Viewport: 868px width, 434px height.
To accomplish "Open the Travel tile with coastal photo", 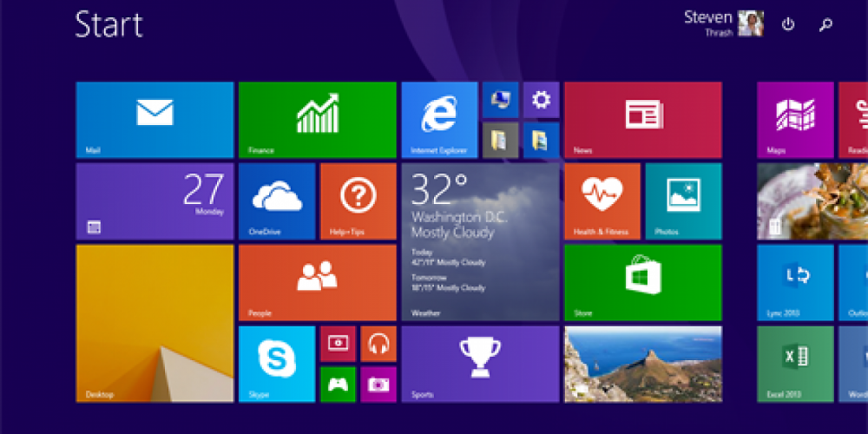I will (643, 365).
